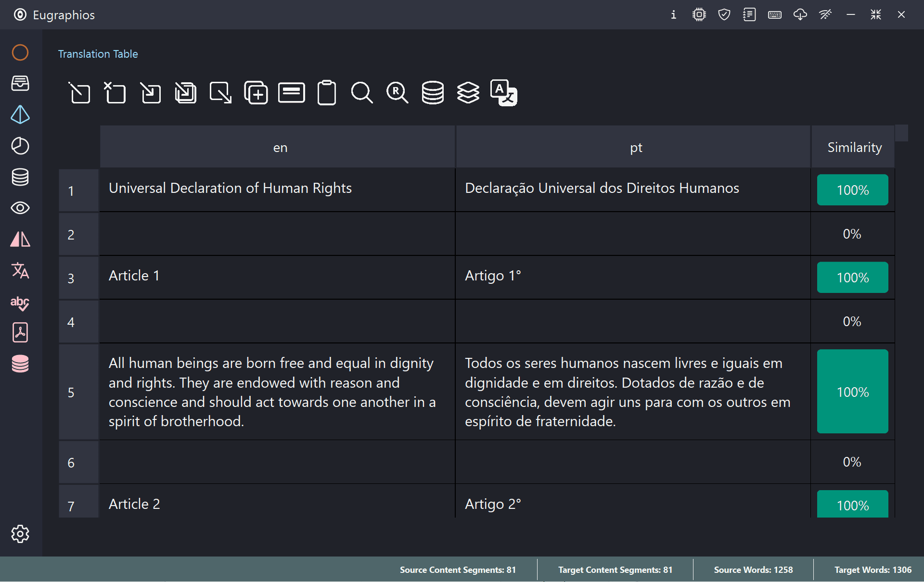Screen dimensions: 924x582
Task: Click the cloud download title bar icon
Action: 800,14
